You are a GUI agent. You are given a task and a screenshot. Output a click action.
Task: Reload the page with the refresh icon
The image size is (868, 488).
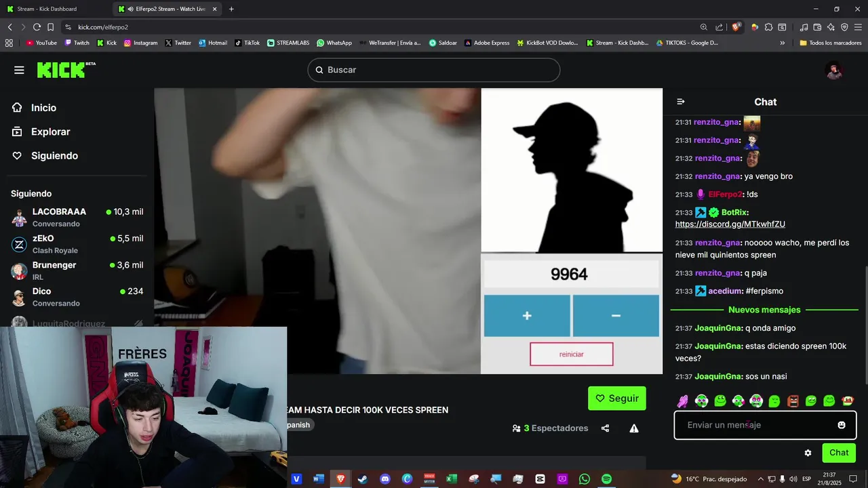click(x=37, y=27)
